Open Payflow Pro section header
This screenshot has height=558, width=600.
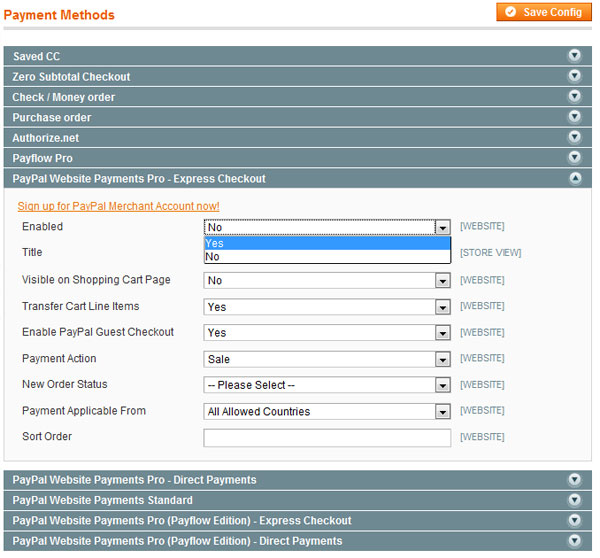(298, 158)
